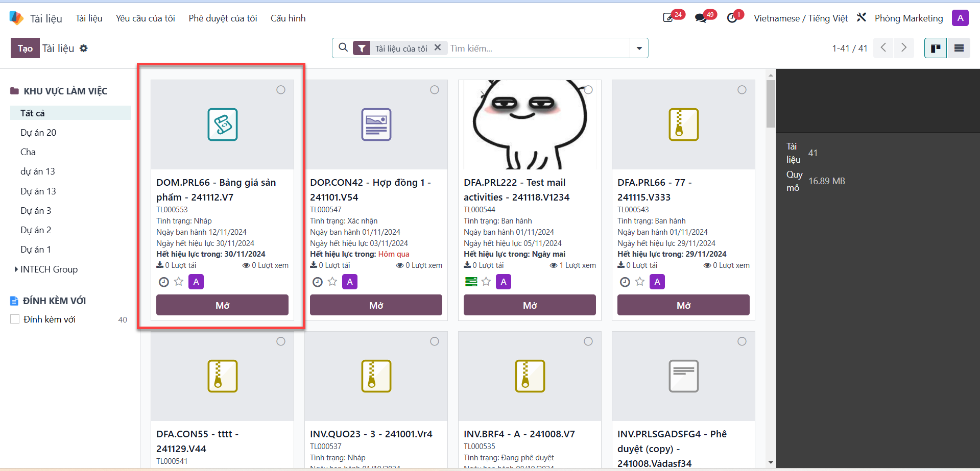This screenshot has height=471, width=980.
Task: Open the chat messages icon with badge 49
Action: [701, 18]
